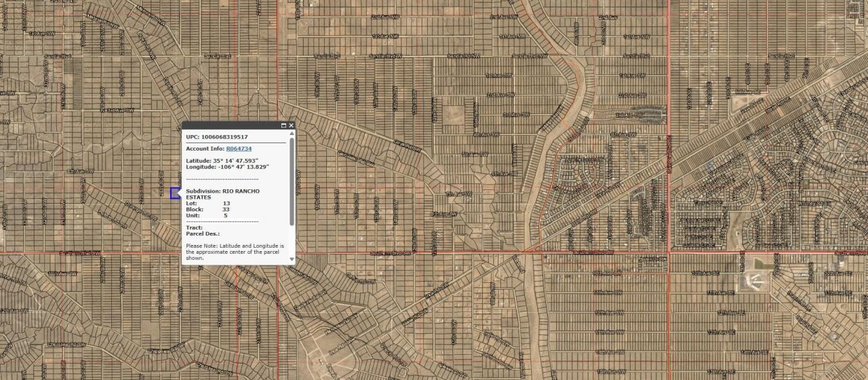Click the 8th Ave SW street label
Viewport: 868px width, 380px height.
click(x=445, y=214)
